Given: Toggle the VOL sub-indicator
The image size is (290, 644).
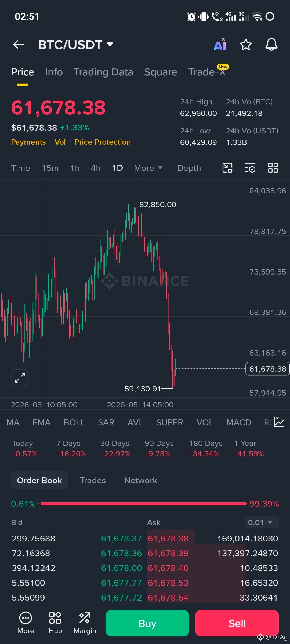Looking at the screenshot, I should pyautogui.click(x=205, y=422).
